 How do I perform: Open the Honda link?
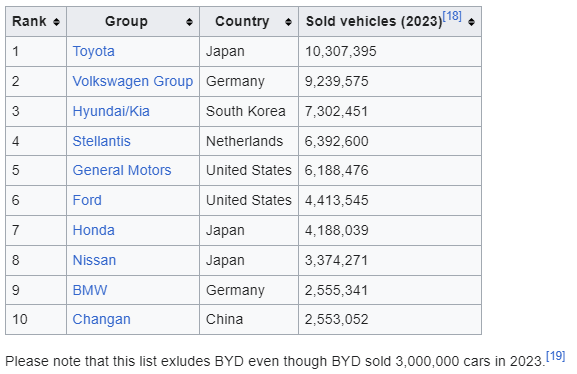click(93, 230)
